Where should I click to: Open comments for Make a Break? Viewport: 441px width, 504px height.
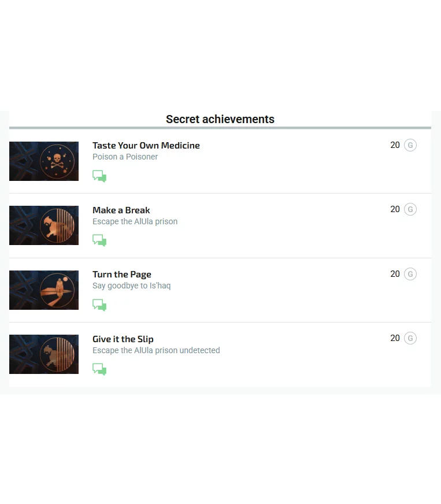(99, 240)
